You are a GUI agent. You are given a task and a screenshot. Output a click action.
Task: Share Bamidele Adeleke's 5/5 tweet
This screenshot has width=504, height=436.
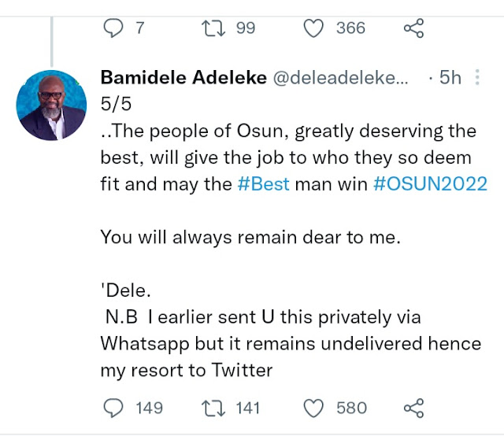coord(413,407)
